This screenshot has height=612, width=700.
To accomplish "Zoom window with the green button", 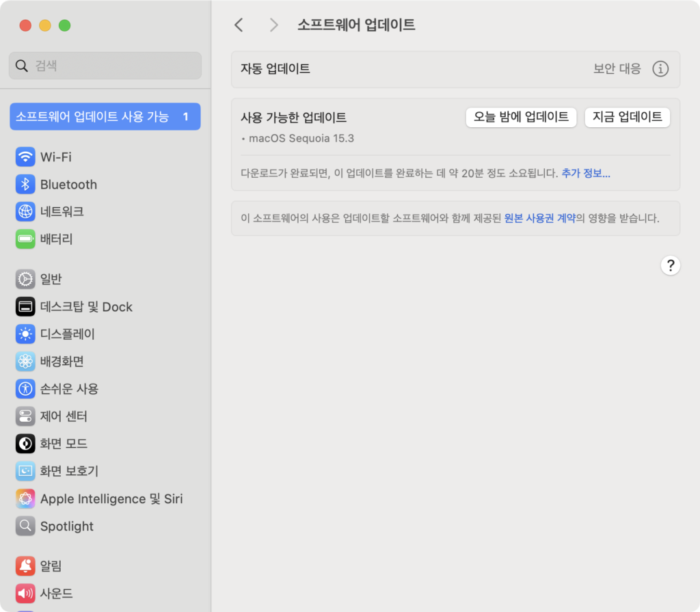I will 65,25.
